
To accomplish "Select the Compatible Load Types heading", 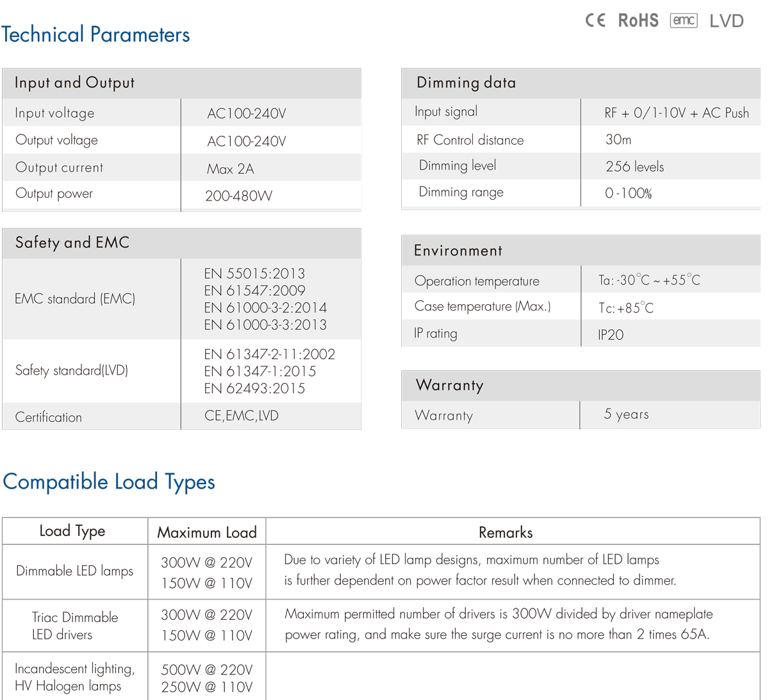I will [109, 482].
